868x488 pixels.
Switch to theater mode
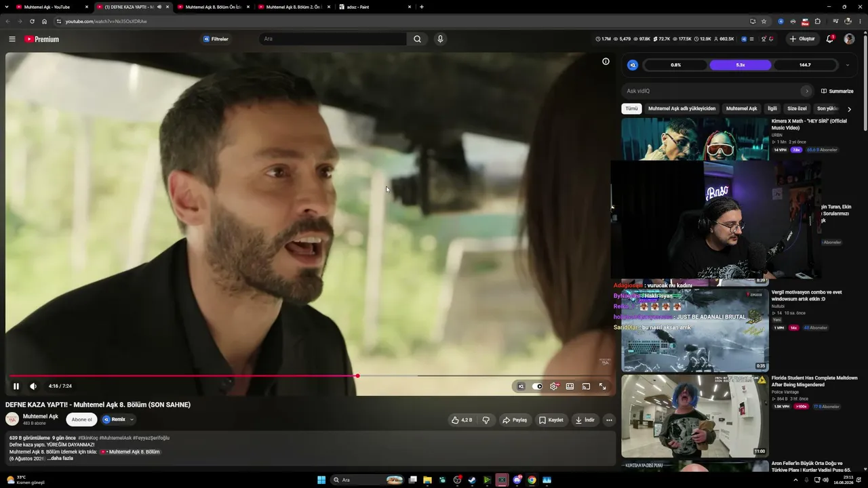pos(570,386)
